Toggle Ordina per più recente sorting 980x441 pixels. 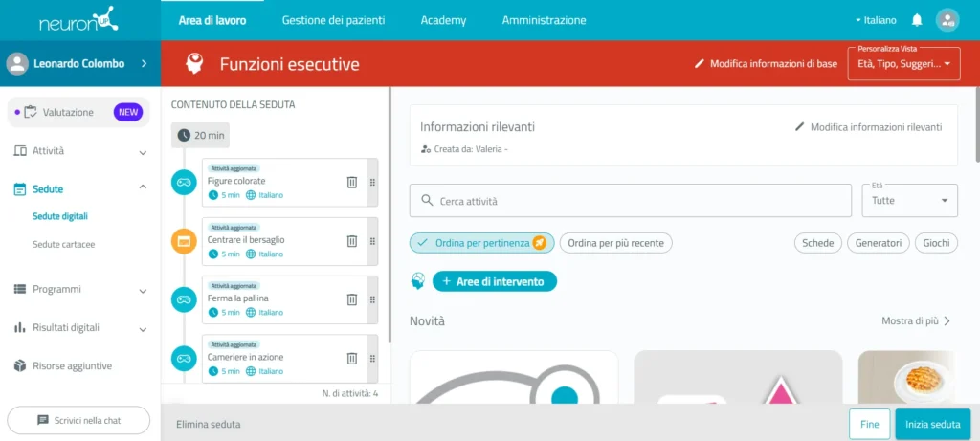point(615,243)
